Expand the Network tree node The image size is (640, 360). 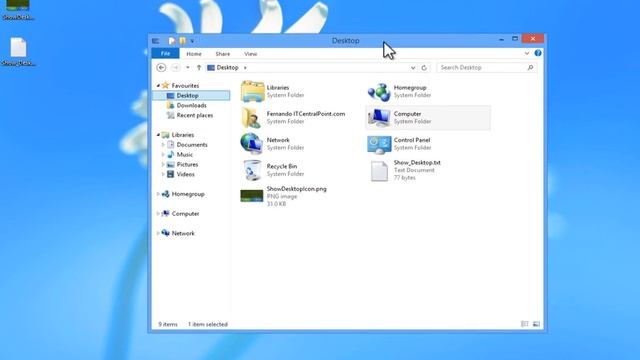tap(158, 233)
